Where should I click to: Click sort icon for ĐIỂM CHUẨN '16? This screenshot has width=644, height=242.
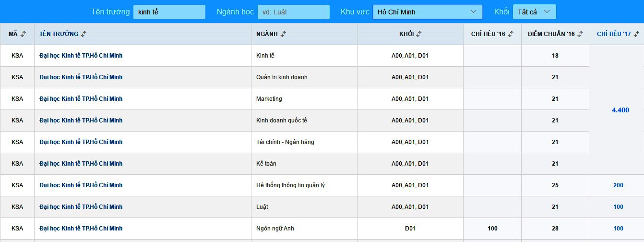(x=580, y=34)
